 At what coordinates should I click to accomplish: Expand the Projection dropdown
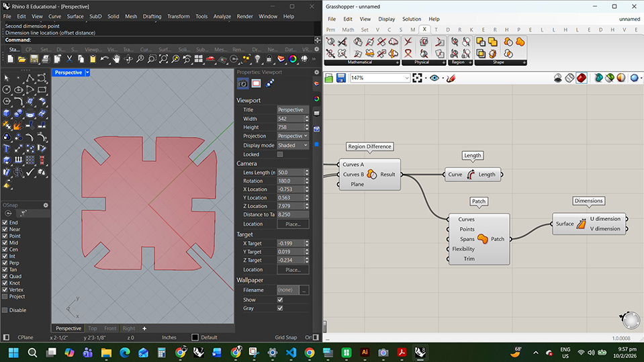[x=293, y=136]
